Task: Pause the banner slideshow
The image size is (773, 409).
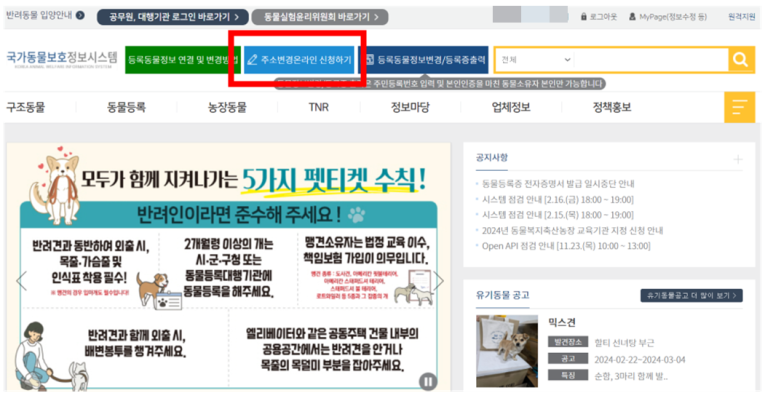Action: pos(428,381)
